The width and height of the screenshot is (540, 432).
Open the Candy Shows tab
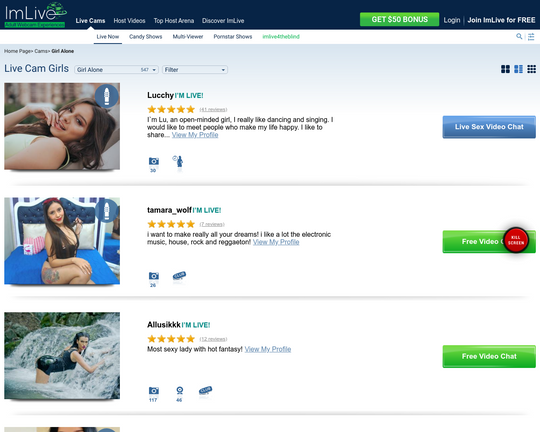145,37
